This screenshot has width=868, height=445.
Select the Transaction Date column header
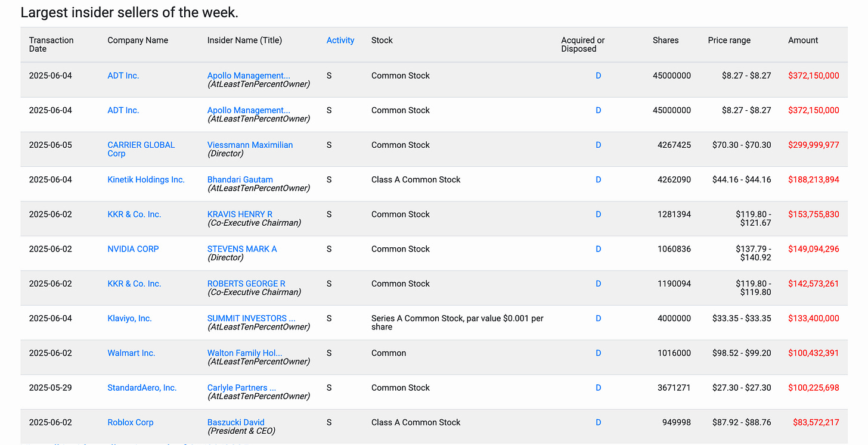tap(51, 44)
